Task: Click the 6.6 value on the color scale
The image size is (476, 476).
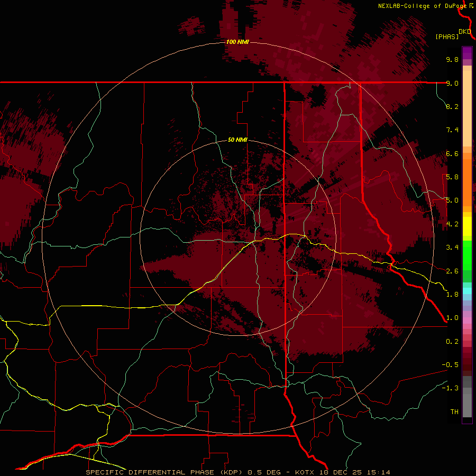Action: (452, 153)
